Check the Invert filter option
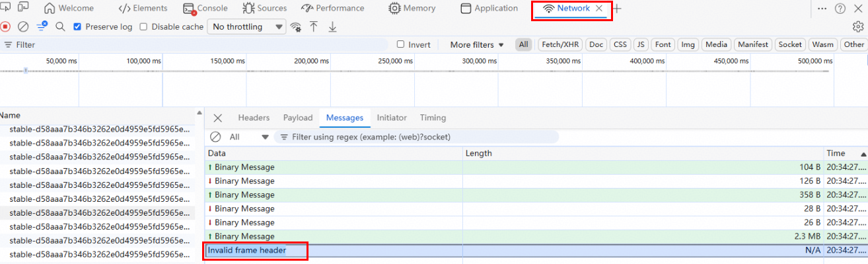 400,44
